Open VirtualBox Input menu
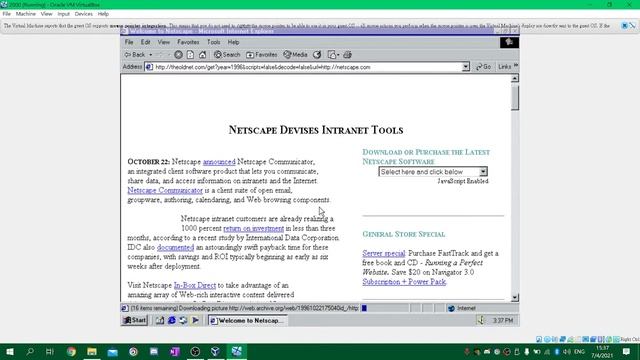 click(x=63, y=14)
